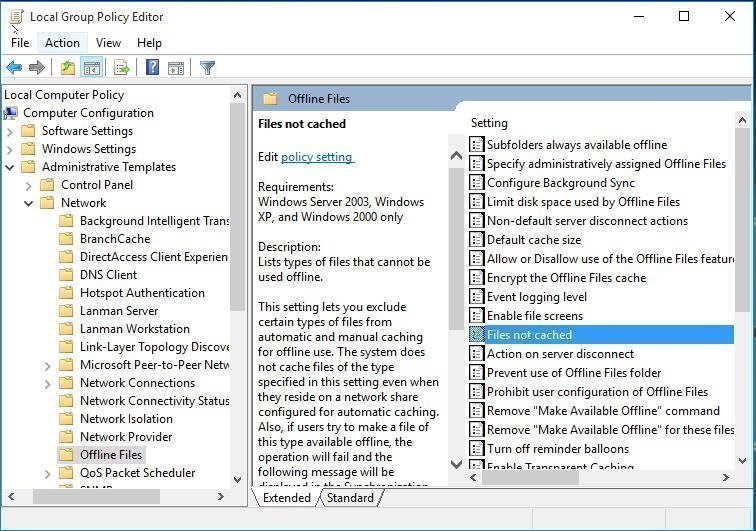Viewport: 756px width, 531px height.
Task: Click the policy icon beside Files not cached
Action: (476, 334)
